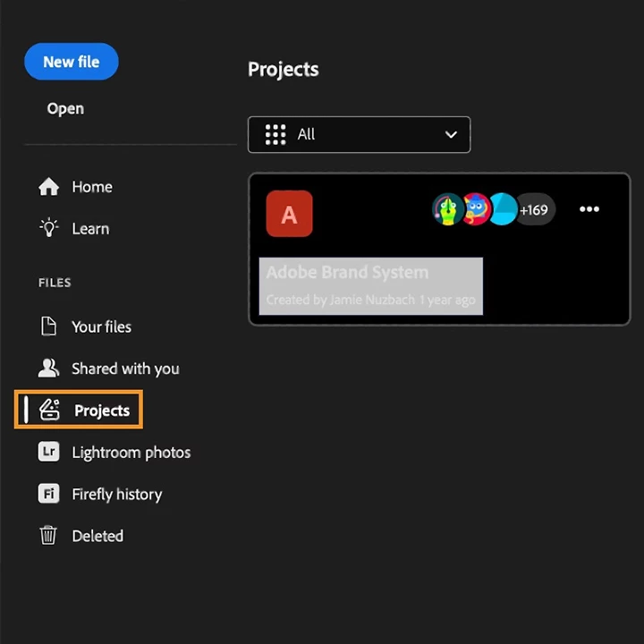This screenshot has width=644, height=644.
Task: Click 'Created by Jamie Nuzbach 1 year ago'
Action: coord(371,301)
